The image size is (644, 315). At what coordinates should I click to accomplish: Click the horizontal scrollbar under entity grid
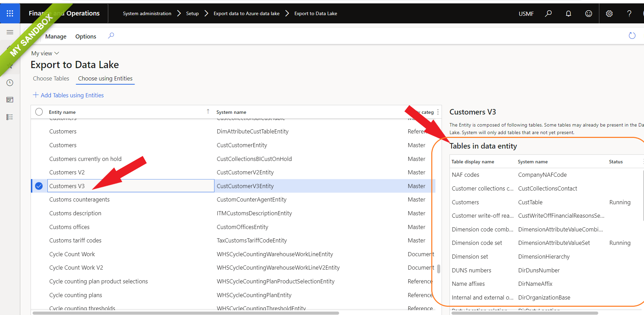[x=186, y=313]
